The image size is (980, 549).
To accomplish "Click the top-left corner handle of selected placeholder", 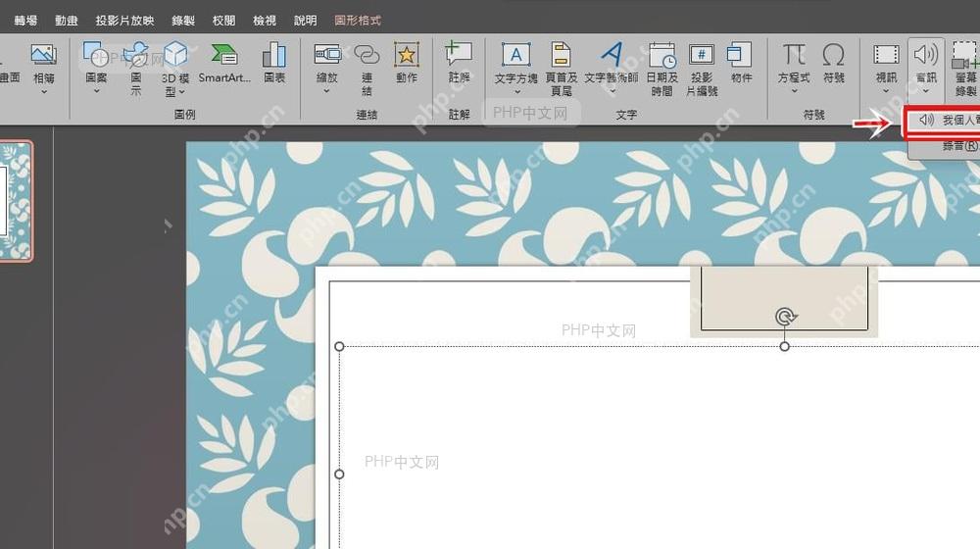I will click(x=339, y=346).
